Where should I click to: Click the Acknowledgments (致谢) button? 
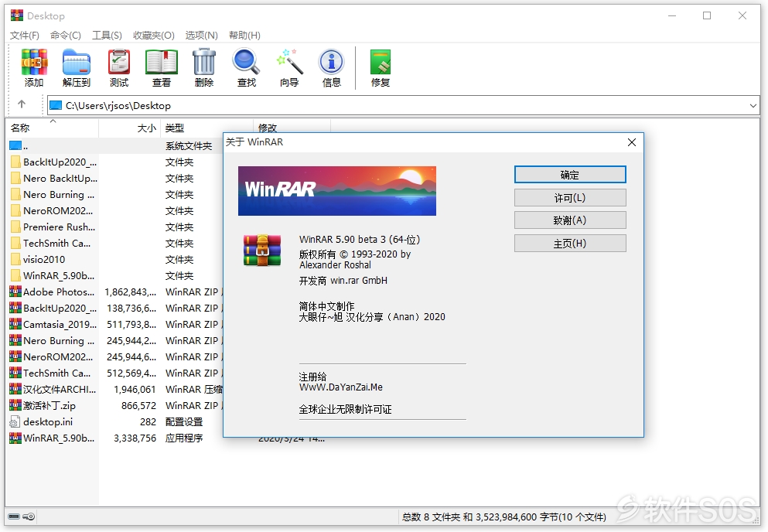570,220
